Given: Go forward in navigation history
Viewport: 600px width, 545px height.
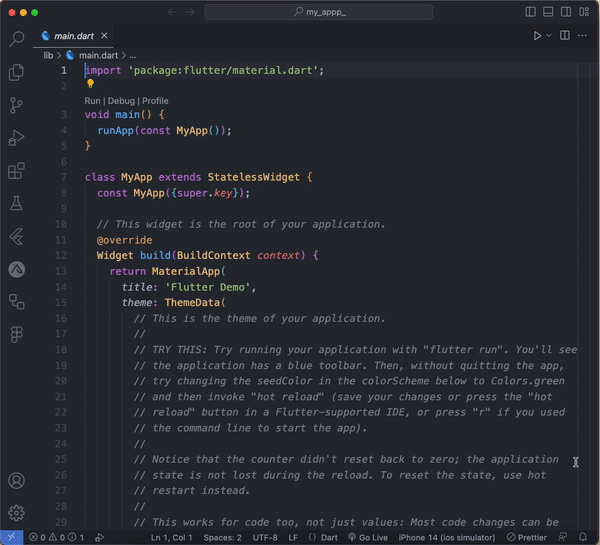Looking at the screenshot, I should (190, 12).
